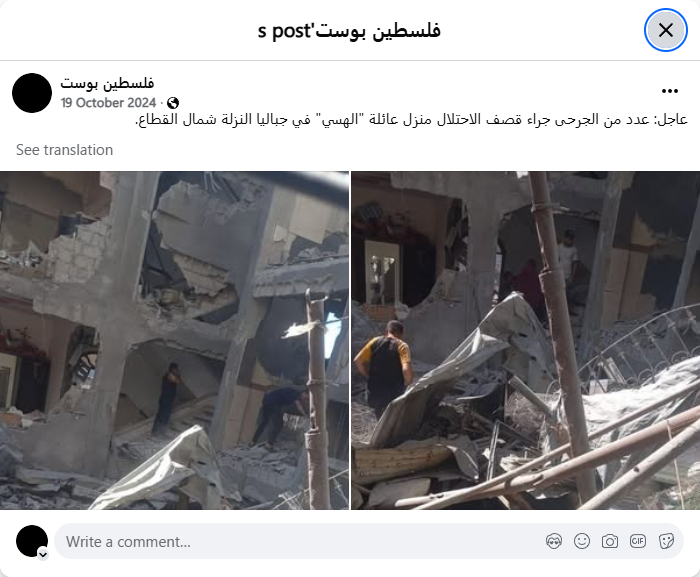
Task: Open the three-dot post options menu
Action: tap(670, 91)
